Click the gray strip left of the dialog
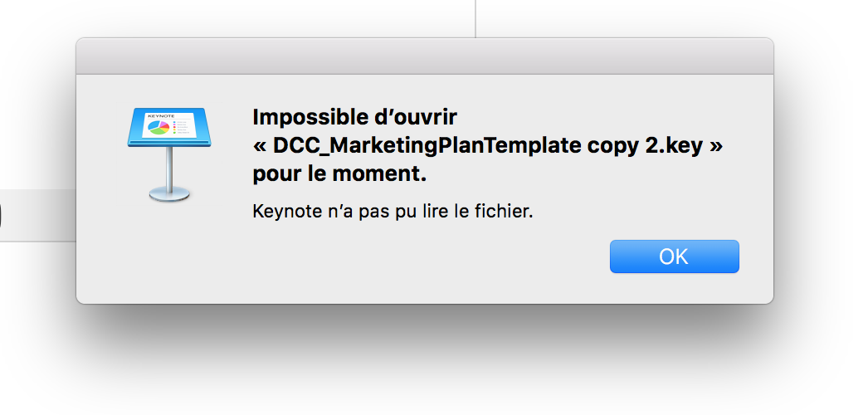This screenshot has height=415, width=868. [37, 215]
